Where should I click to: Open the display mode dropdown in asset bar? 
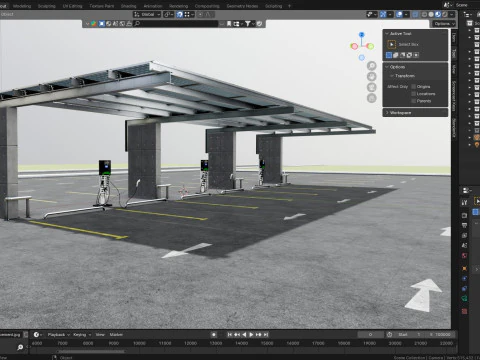(237, 24)
